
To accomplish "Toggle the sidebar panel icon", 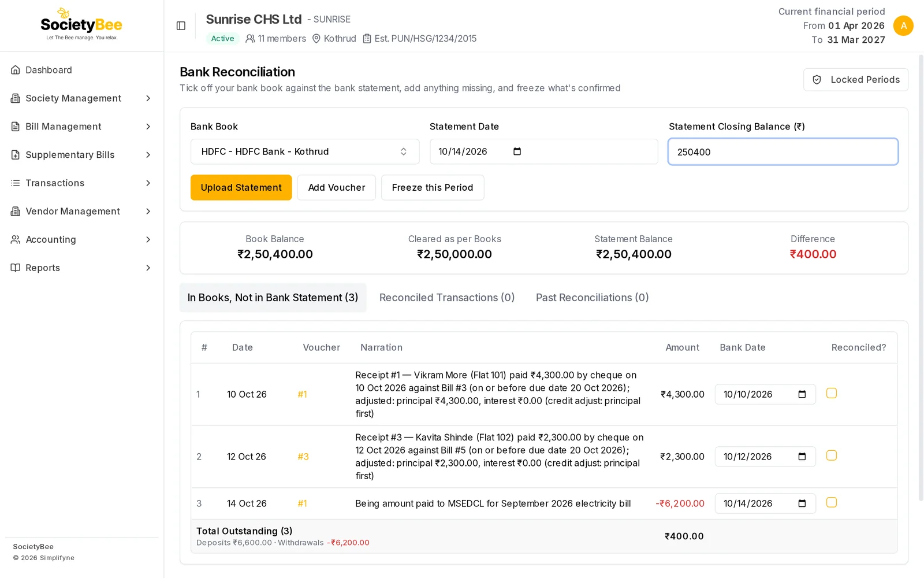I will pyautogui.click(x=181, y=26).
